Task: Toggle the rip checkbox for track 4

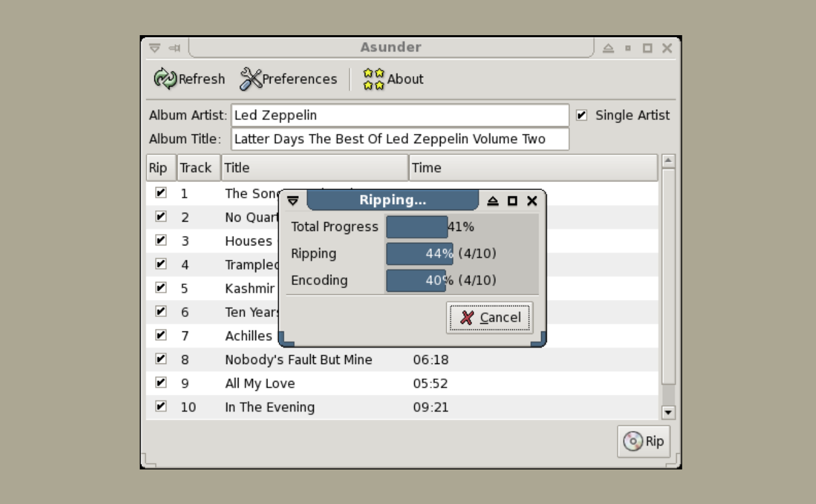Action: 161,264
